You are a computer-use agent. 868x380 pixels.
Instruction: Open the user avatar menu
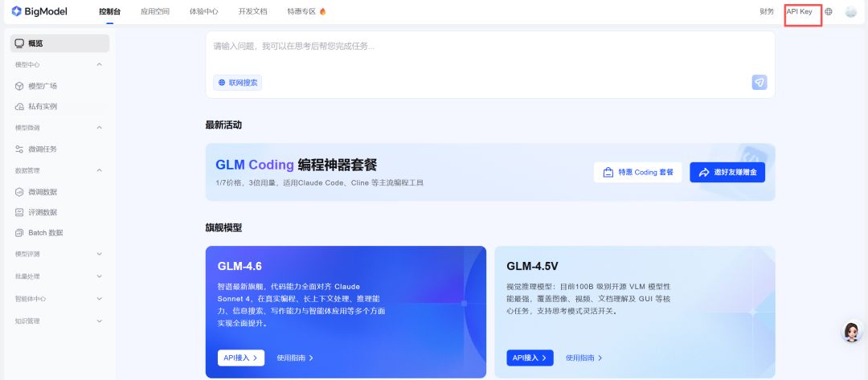(x=851, y=11)
